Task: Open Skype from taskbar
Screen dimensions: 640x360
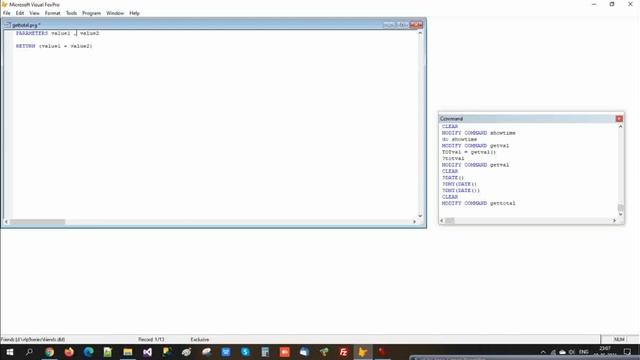Action: [x=245, y=352]
